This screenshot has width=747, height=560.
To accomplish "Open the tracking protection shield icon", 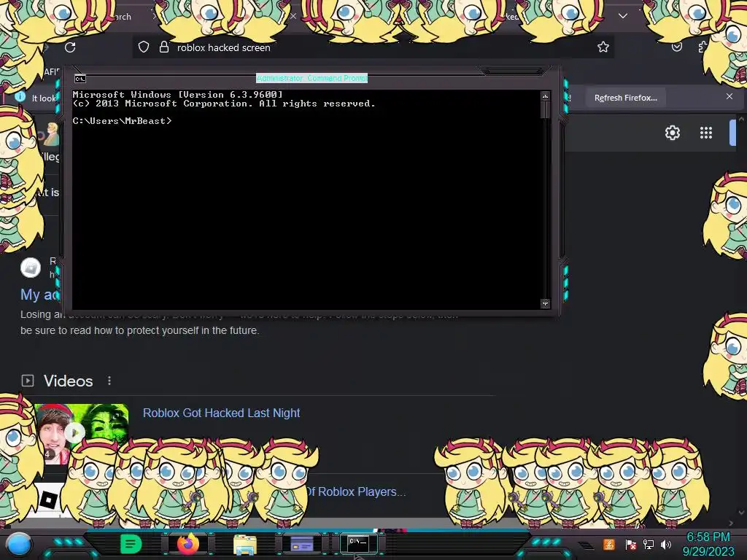I will pyautogui.click(x=144, y=47).
